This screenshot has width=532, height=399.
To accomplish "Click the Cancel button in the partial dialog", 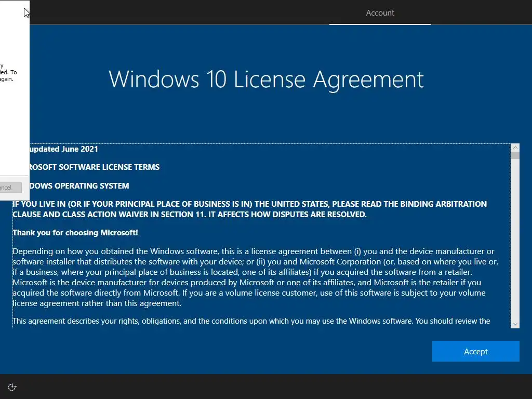I will pos(10,187).
